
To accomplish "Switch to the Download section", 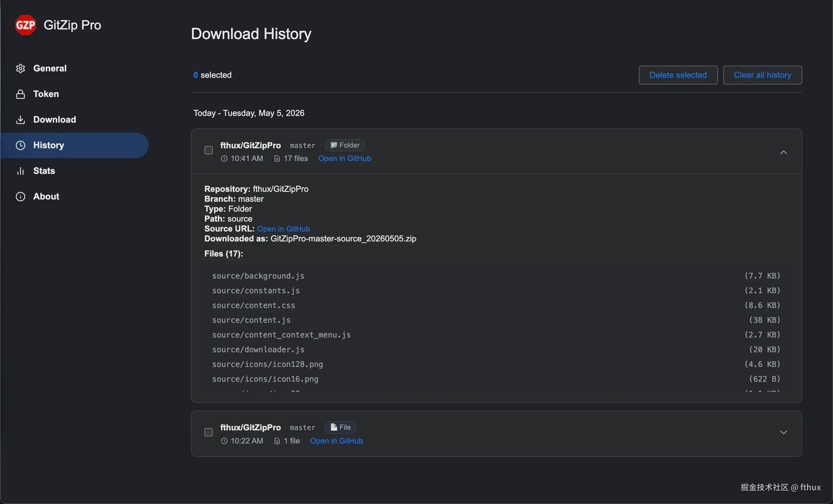I will point(74,119).
